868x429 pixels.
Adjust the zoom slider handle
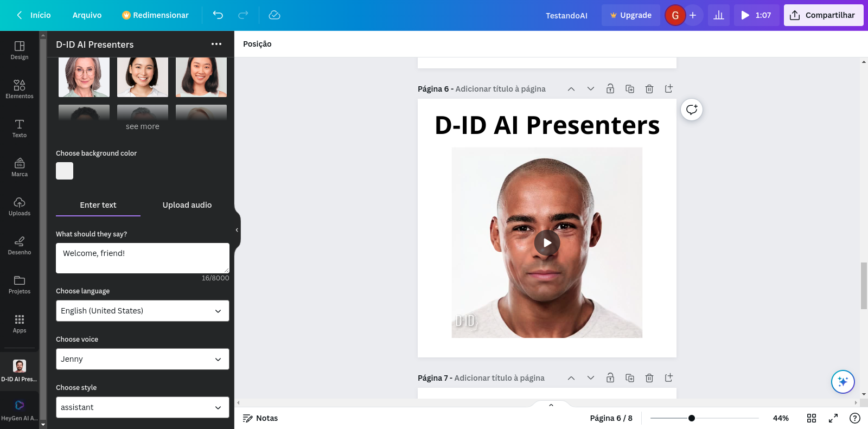pos(692,418)
